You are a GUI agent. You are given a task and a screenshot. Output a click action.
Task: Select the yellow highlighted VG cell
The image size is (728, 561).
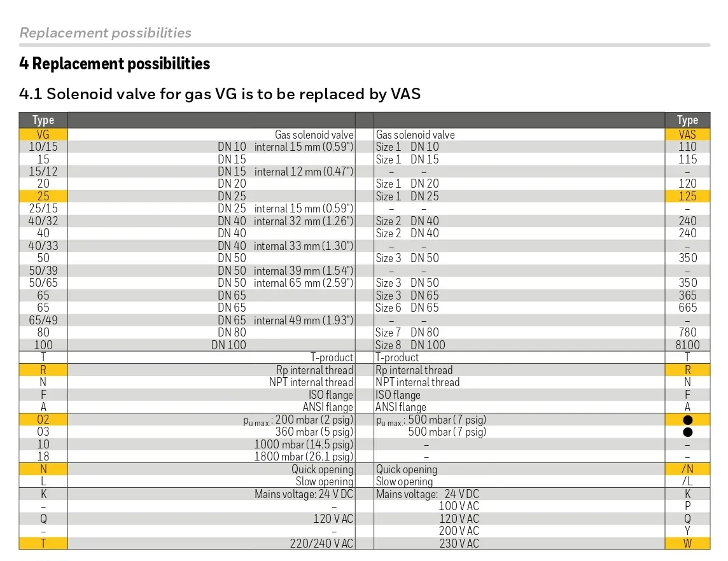point(43,134)
